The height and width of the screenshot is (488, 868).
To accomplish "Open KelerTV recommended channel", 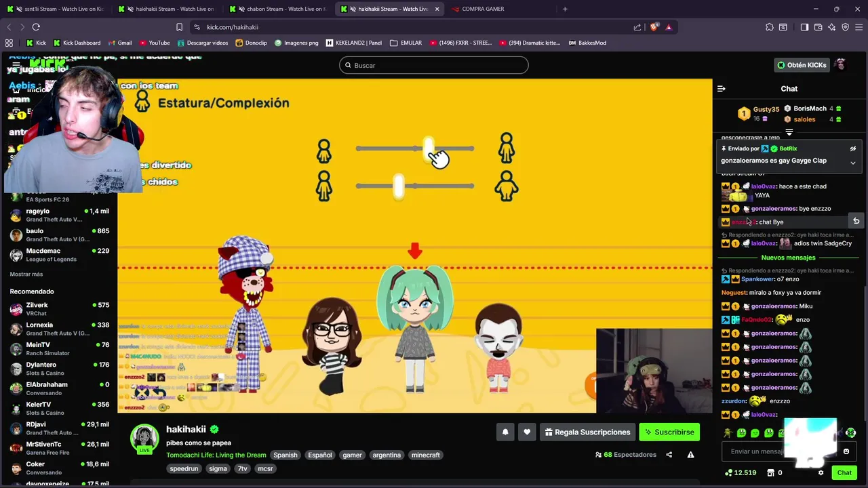I will point(59,408).
